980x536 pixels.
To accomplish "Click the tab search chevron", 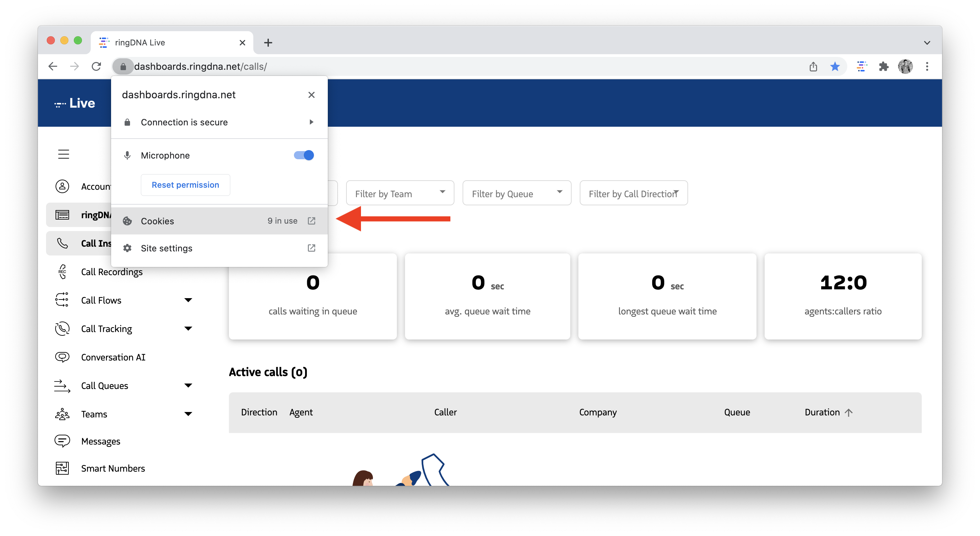I will point(927,43).
